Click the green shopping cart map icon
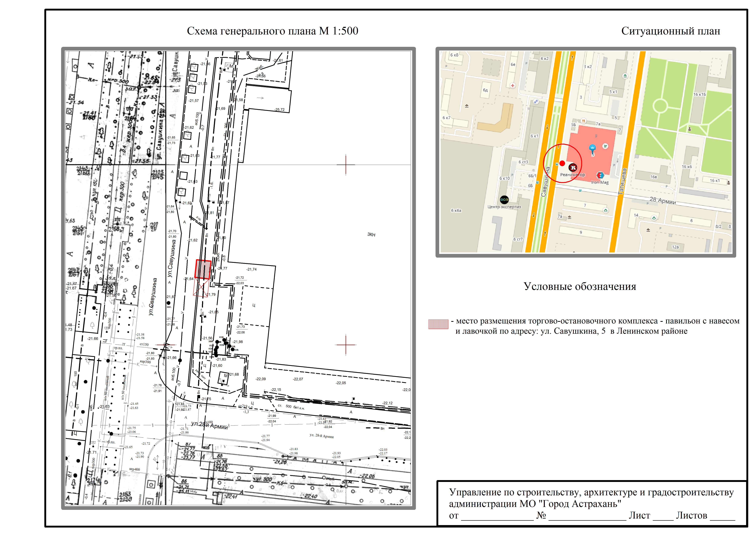The image size is (756, 535). (x=605, y=146)
